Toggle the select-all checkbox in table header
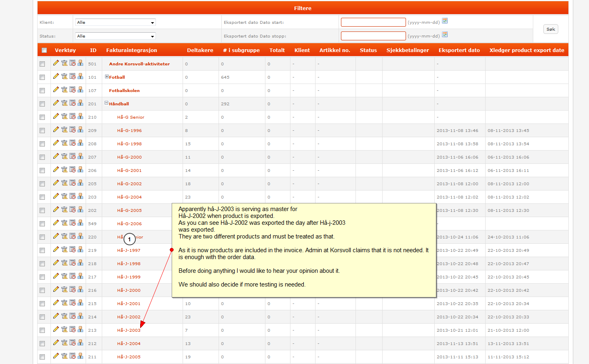589x364 pixels. pyautogui.click(x=44, y=50)
